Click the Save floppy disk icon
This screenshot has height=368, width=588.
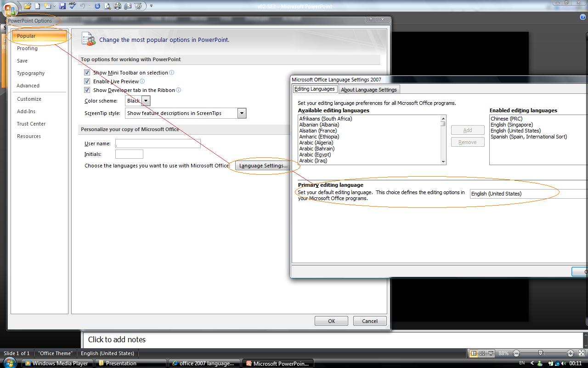(x=62, y=6)
